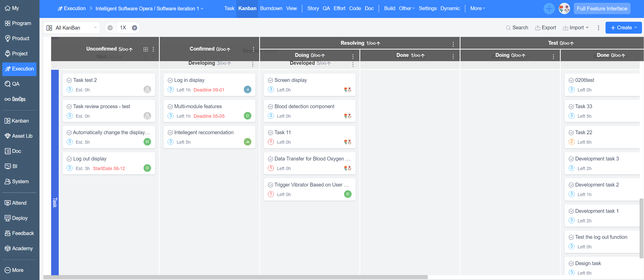The height and width of the screenshot is (280, 644).
Task: Expand the Other menu in the top navigation
Action: pos(407,8)
